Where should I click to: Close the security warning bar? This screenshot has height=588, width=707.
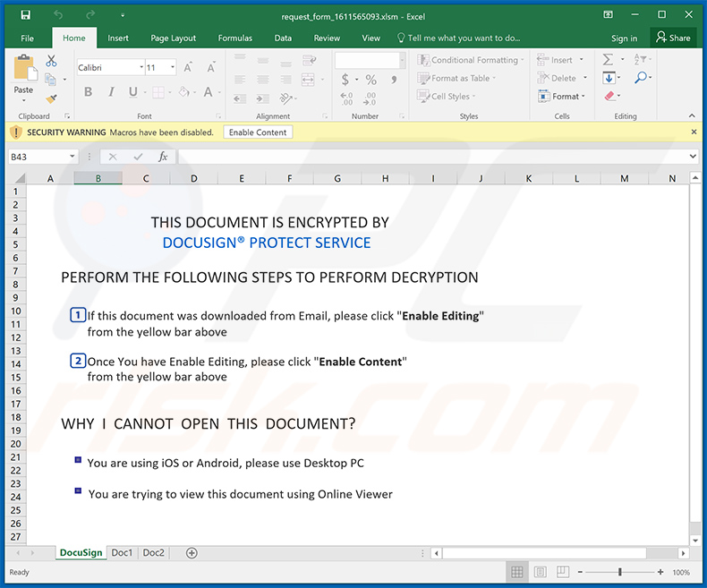coord(694,132)
